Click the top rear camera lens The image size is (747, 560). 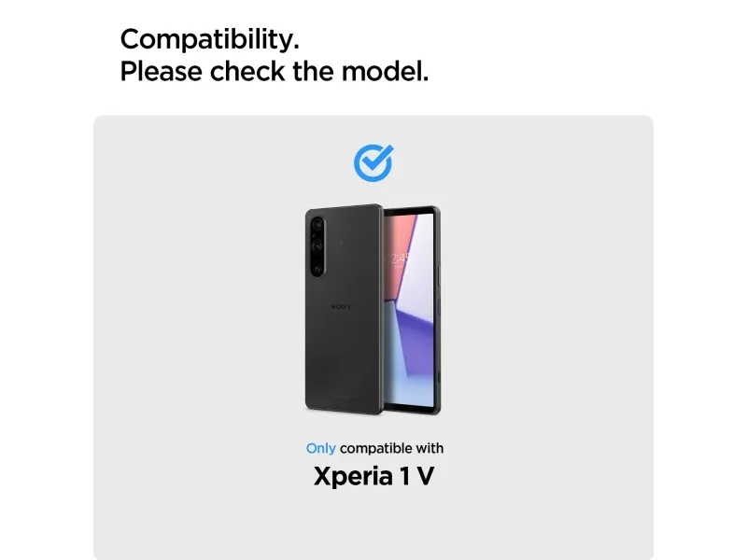pos(318,224)
